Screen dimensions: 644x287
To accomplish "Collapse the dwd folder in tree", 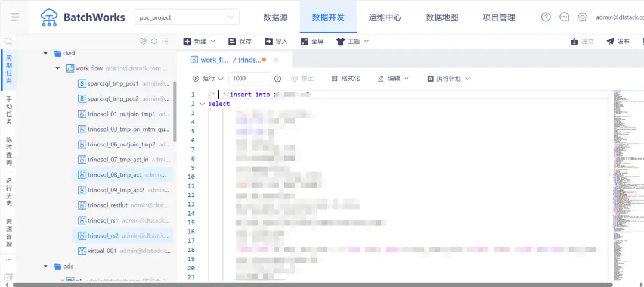I will (x=45, y=53).
